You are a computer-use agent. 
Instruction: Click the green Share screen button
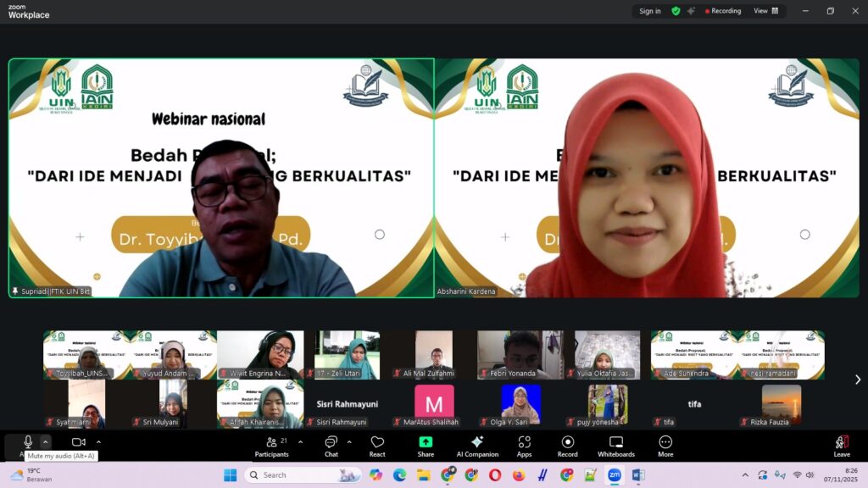click(x=426, y=446)
